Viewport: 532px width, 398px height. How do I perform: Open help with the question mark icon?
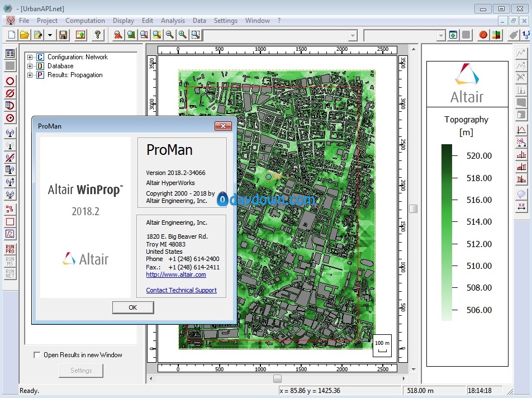97,35
